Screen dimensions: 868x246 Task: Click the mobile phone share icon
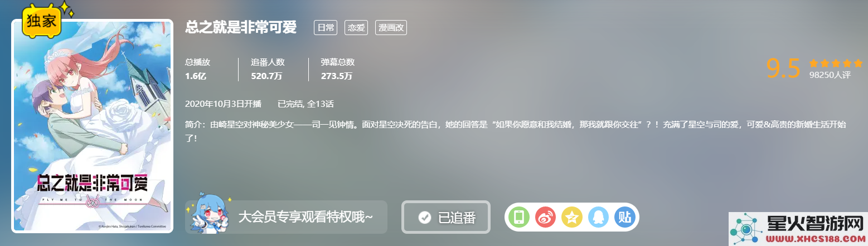tap(520, 217)
